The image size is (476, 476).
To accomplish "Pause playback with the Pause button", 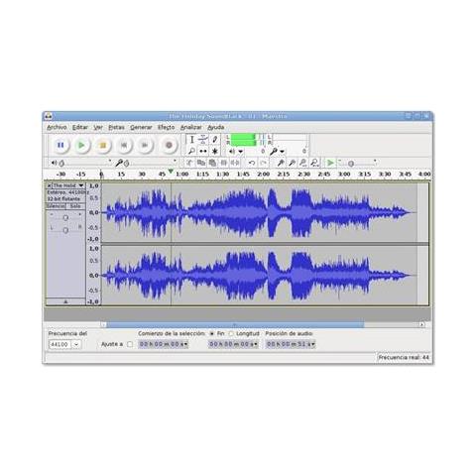I will pyautogui.click(x=60, y=145).
